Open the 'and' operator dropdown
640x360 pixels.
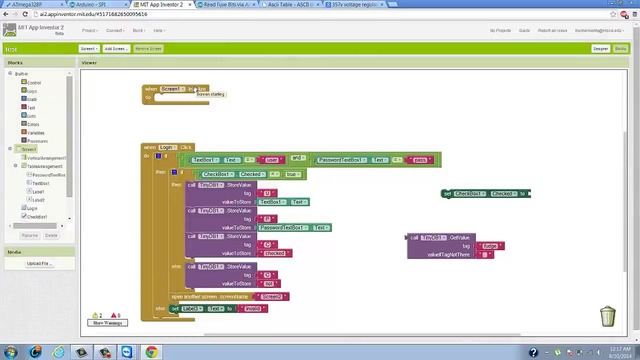coord(298,158)
